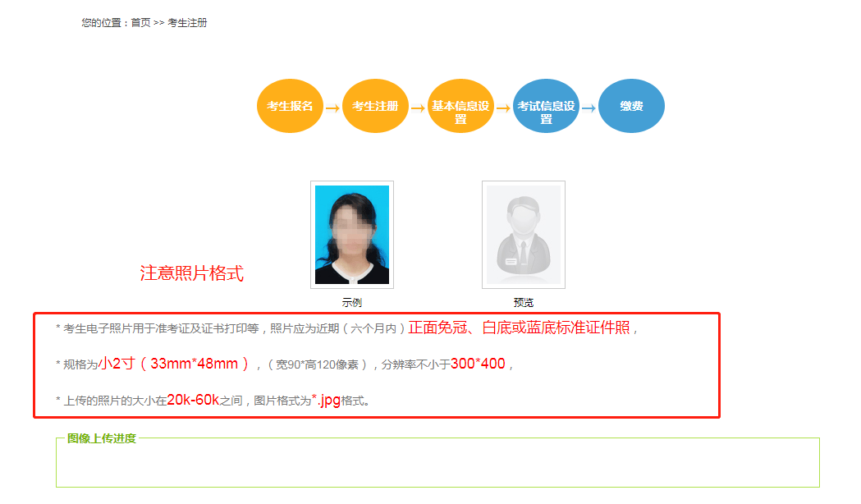Click 考生注册 in the breadcrumb path
The width and height of the screenshot is (861, 504).
pos(187,23)
